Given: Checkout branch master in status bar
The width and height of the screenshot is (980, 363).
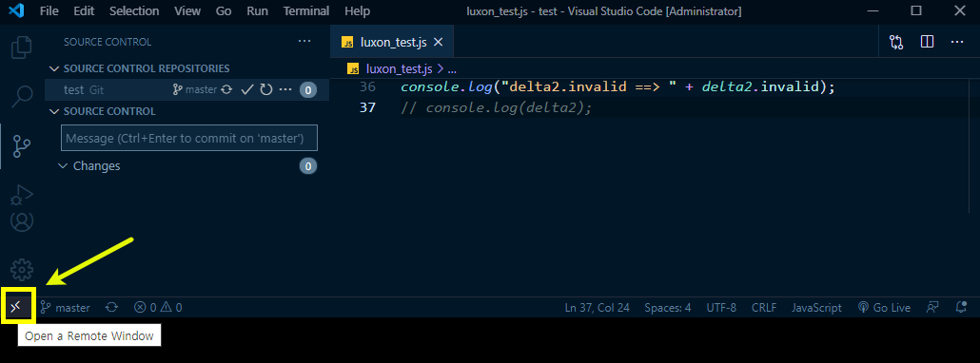Looking at the screenshot, I should [66, 308].
